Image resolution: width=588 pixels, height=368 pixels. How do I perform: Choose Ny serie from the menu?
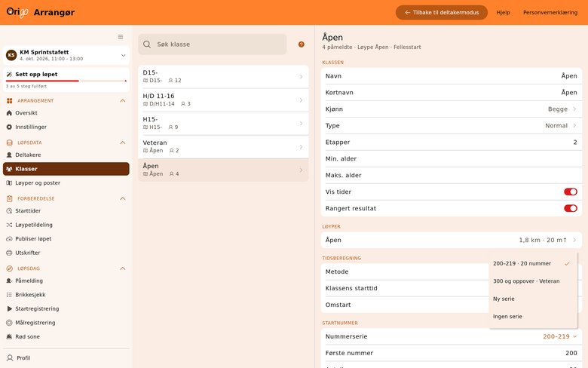533,299
